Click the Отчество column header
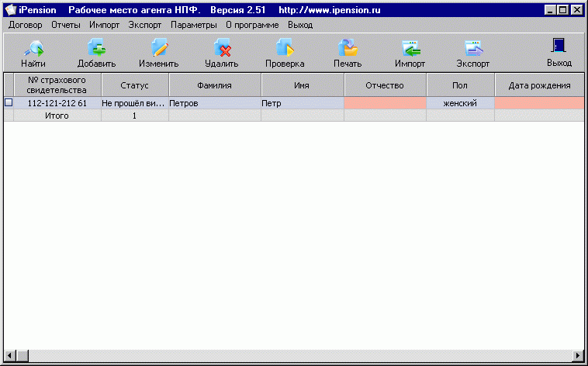The image size is (588, 366). click(x=385, y=85)
